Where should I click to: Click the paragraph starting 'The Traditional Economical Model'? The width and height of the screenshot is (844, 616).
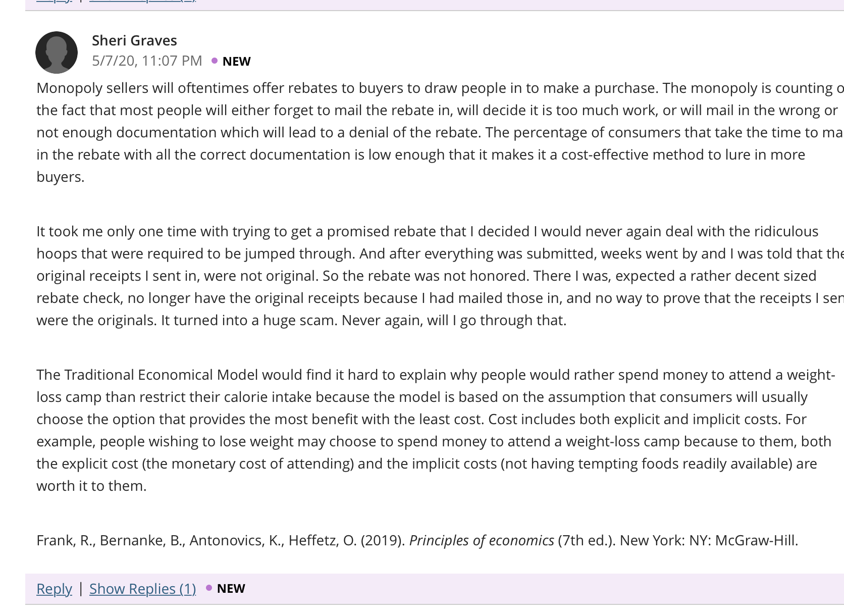436,430
